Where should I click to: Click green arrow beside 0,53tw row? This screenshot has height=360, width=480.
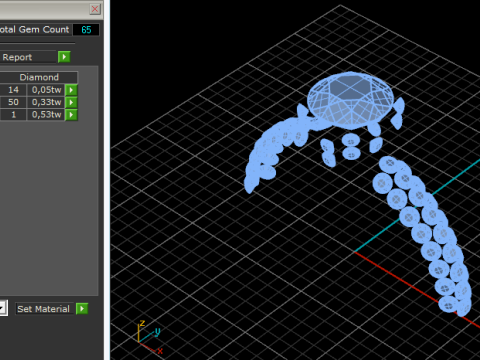(x=71, y=115)
